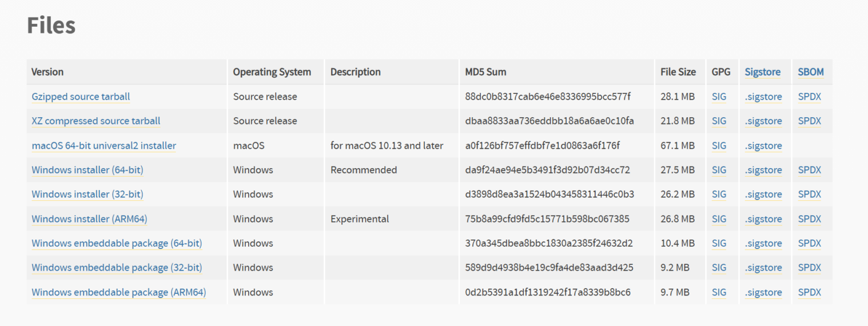This screenshot has width=868, height=326.
Task: Open the Gzipped source tarball link
Action: point(81,97)
